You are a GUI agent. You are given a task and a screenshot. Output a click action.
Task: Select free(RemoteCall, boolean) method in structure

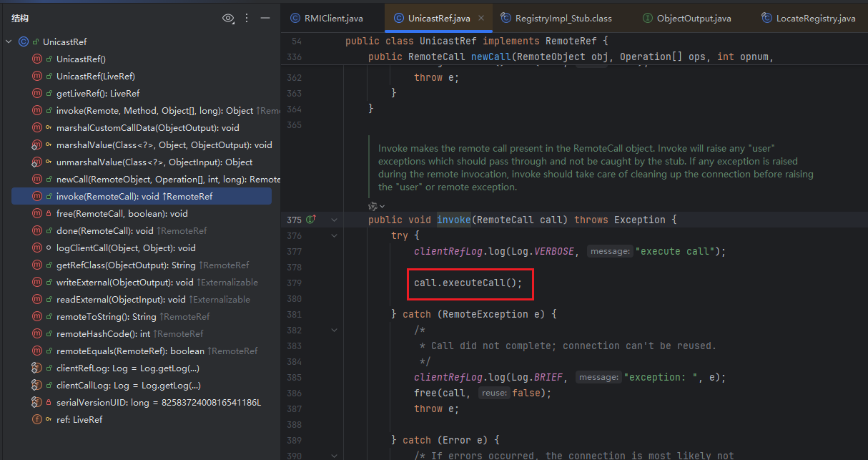click(122, 214)
